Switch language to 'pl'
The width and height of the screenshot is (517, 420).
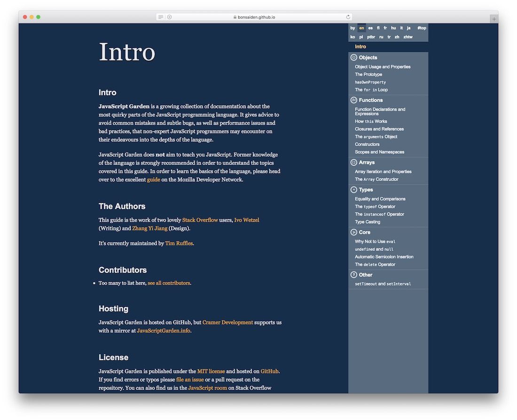pos(361,37)
